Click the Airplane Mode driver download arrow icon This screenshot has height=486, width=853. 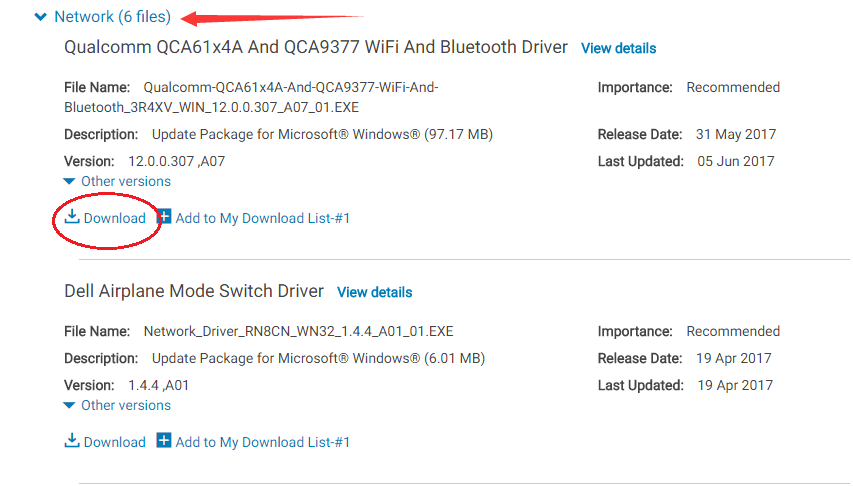coord(72,441)
